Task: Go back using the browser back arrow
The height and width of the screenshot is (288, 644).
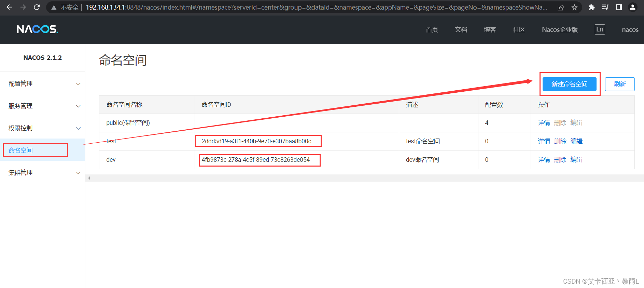Action: (9, 7)
